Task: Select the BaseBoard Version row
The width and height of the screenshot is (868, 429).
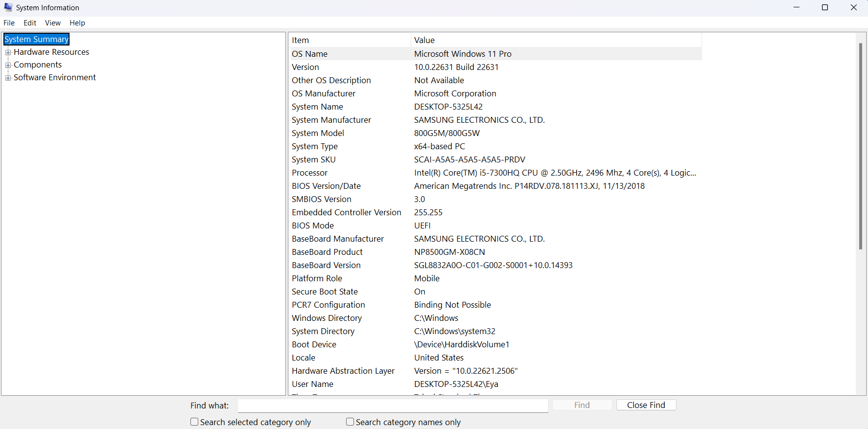Action: point(495,265)
